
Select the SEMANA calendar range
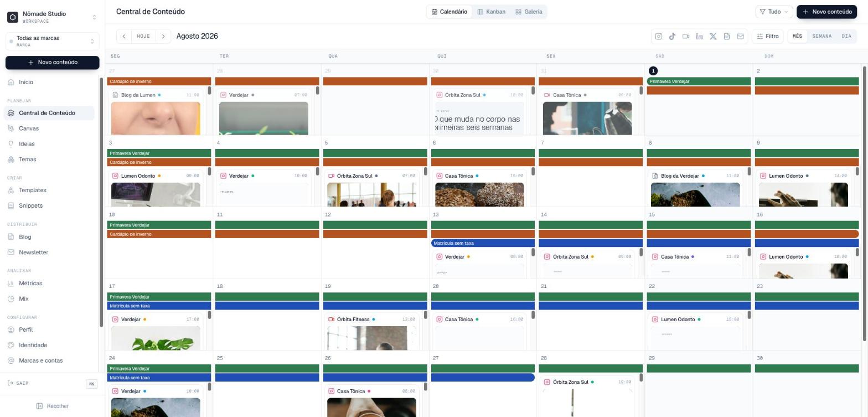point(822,37)
